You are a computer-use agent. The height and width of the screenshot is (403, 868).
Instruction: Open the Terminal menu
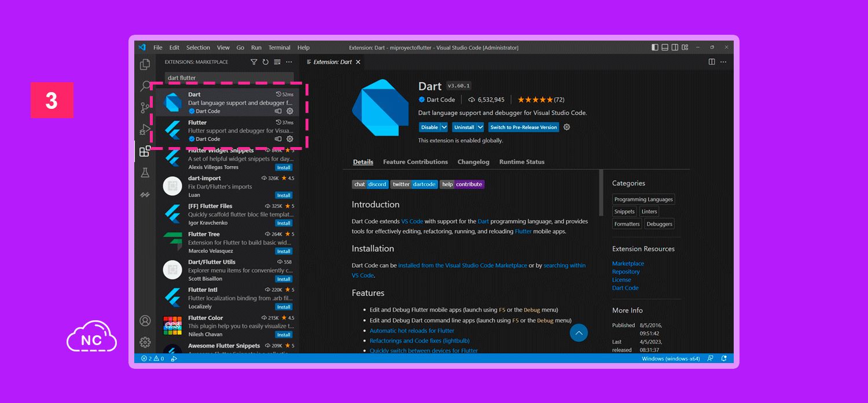(279, 47)
